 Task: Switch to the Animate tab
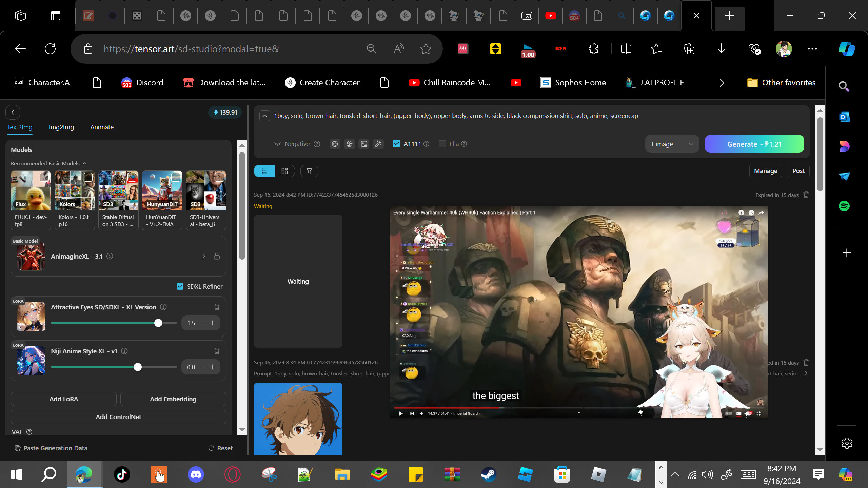(x=102, y=127)
